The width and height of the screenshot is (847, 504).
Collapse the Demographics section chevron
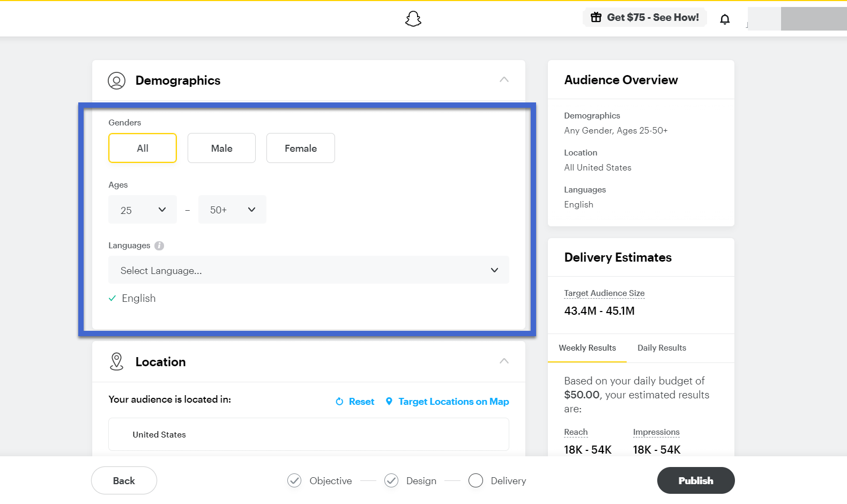pyautogui.click(x=504, y=79)
